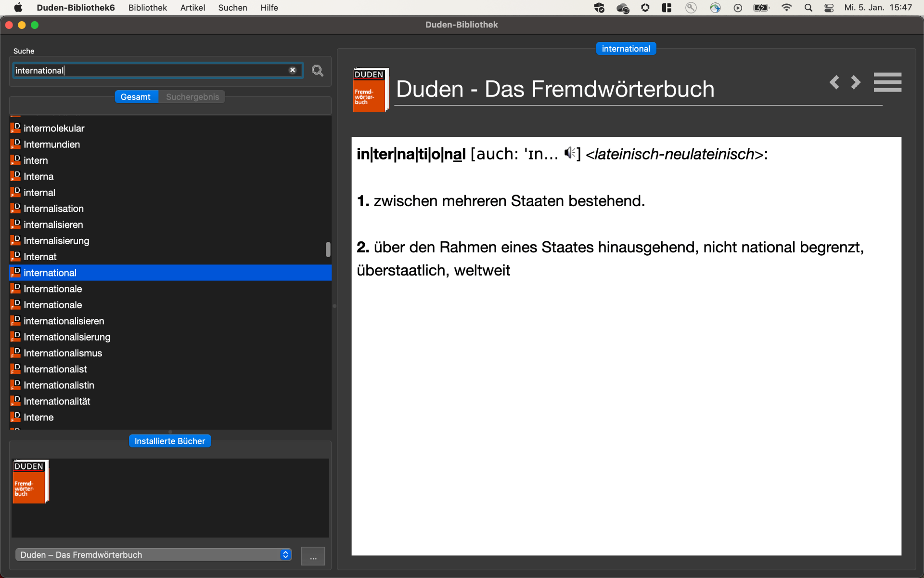This screenshot has width=924, height=578.
Task: Play the pronunciation of international
Action: pyautogui.click(x=570, y=153)
